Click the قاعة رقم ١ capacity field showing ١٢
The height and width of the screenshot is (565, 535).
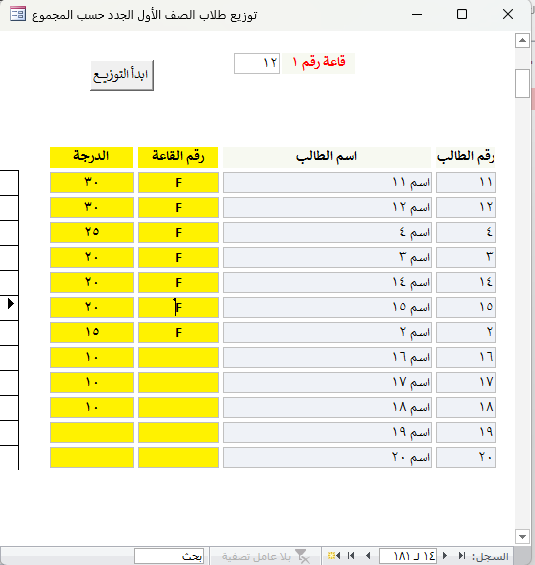257,63
